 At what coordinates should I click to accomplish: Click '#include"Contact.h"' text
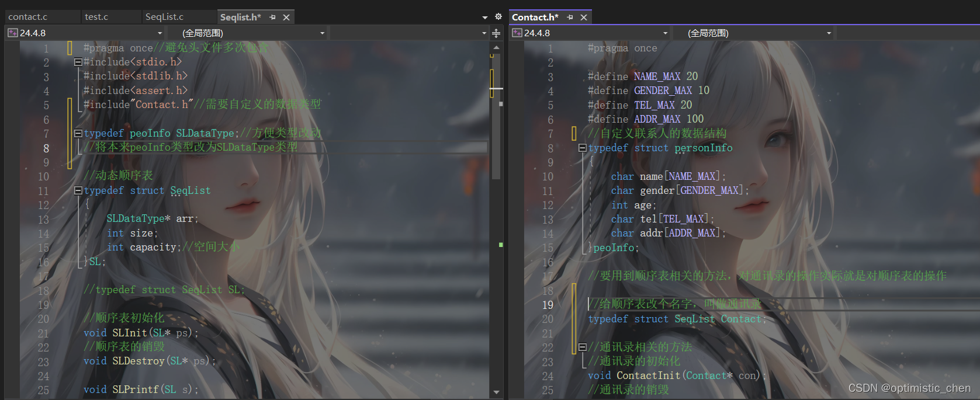point(138,105)
